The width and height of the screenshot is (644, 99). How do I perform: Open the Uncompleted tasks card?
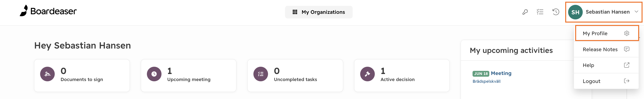tap(295, 75)
